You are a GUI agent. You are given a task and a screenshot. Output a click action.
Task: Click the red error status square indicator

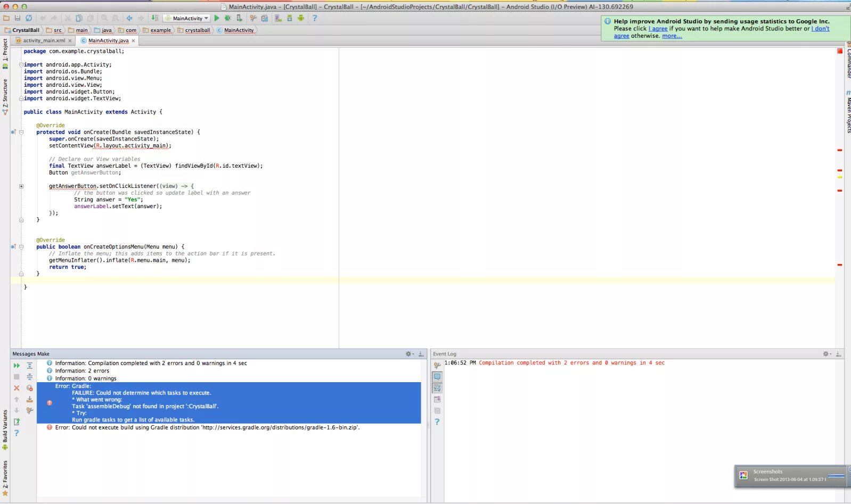coord(840,51)
